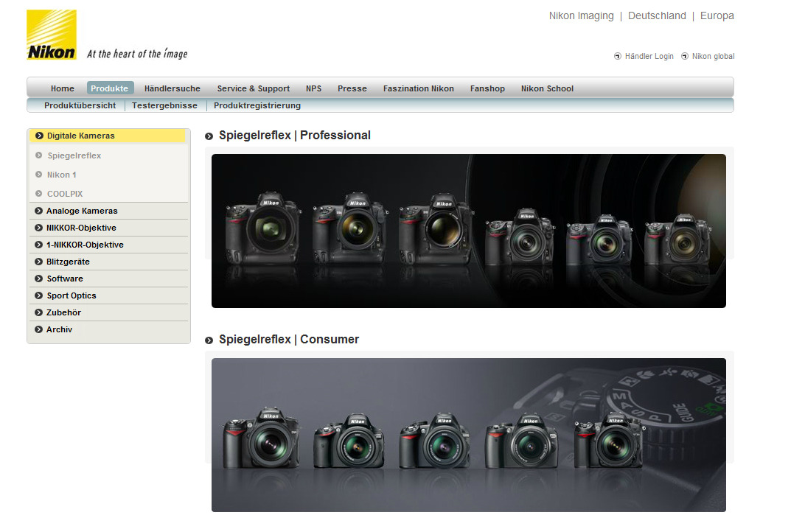The image size is (791, 532).
Task: Visit the Fanshop
Action: click(x=487, y=88)
